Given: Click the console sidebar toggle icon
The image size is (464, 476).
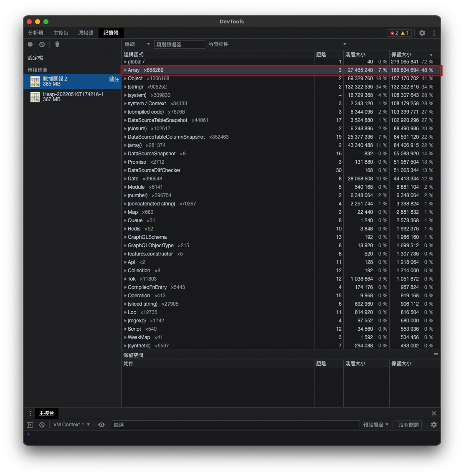Looking at the screenshot, I should [x=30, y=425].
